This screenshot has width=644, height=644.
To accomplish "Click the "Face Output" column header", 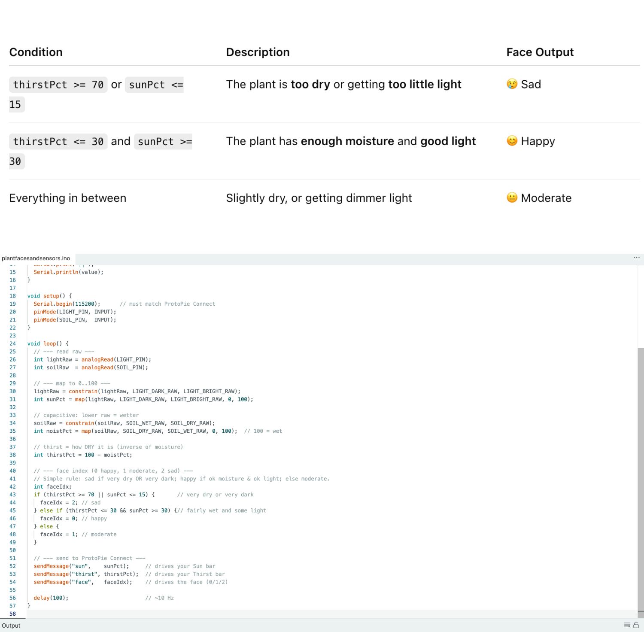I will coord(540,52).
